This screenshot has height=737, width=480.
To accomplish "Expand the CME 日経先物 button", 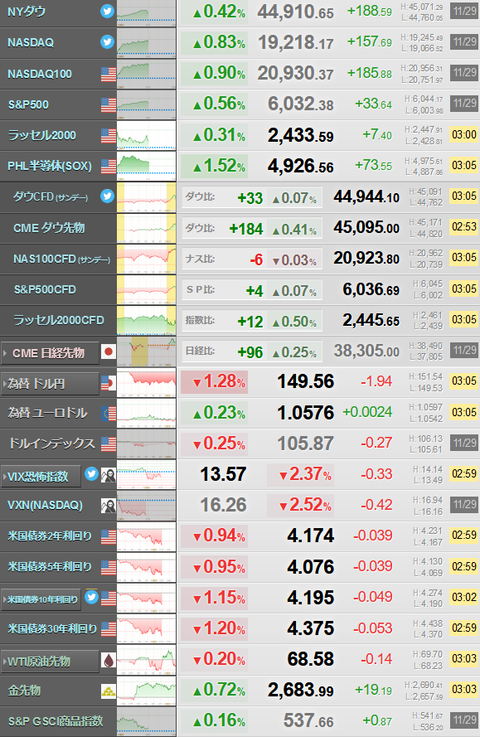I will [x=50, y=353].
